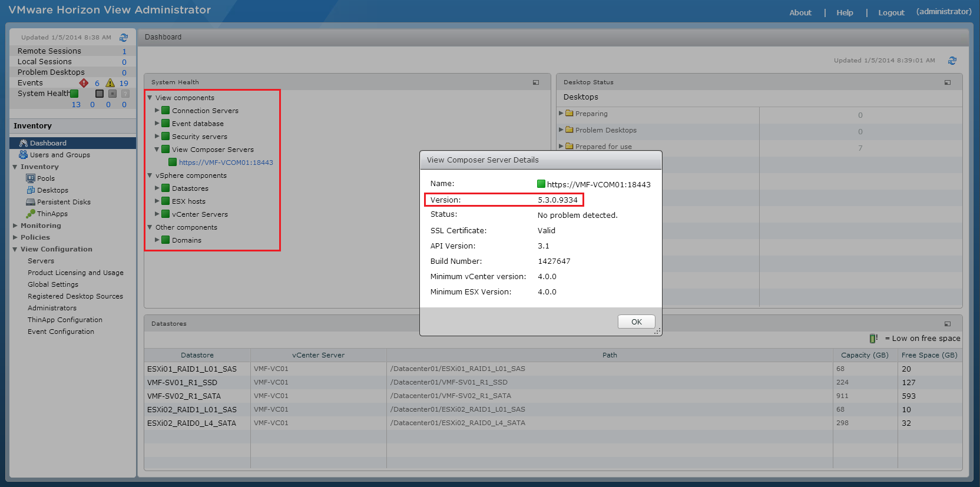Open the VMF-VCOM01 composer server link
980x487 pixels.
pyautogui.click(x=226, y=163)
